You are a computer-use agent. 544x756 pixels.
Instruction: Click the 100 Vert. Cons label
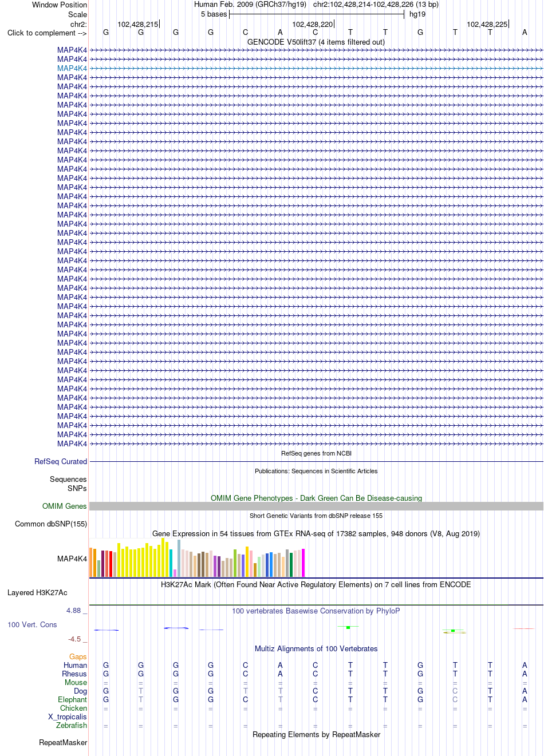(x=32, y=624)
